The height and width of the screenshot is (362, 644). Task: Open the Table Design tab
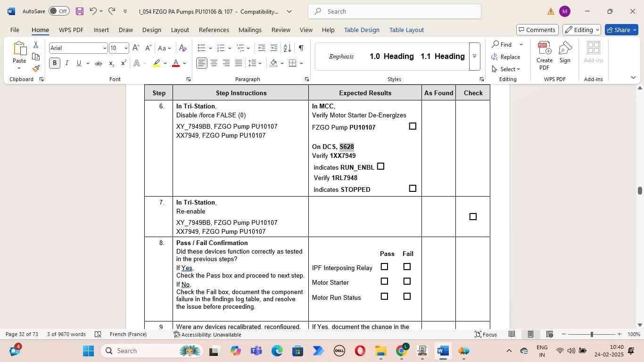coord(362,30)
